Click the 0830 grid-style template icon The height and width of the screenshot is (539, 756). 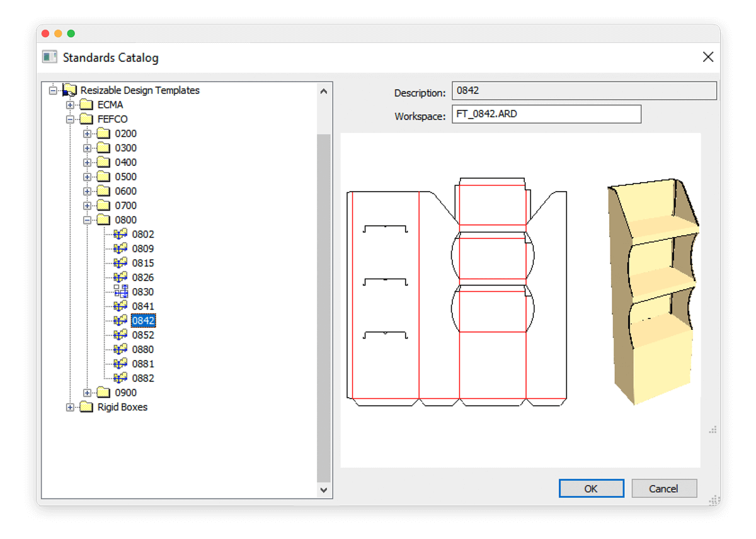click(x=120, y=292)
